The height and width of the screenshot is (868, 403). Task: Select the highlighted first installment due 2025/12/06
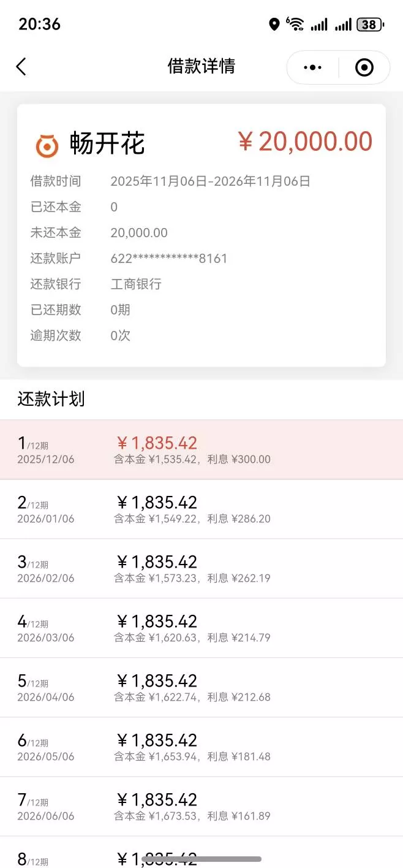[x=201, y=448]
